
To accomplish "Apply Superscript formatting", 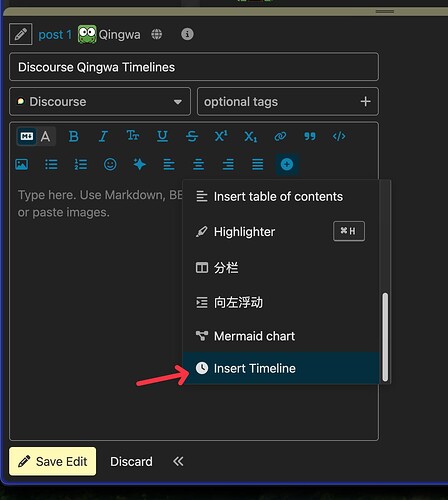I will click(x=221, y=136).
